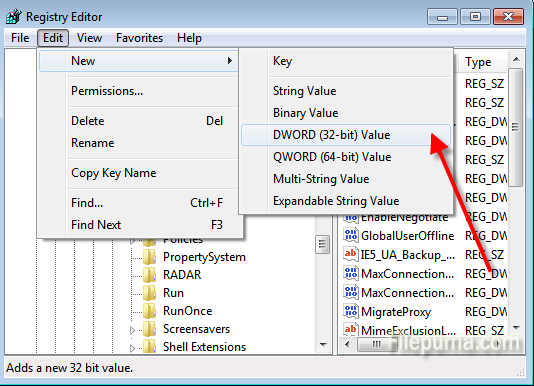
Task: Close the Edit menu from menu bar
Action: [x=53, y=38]
